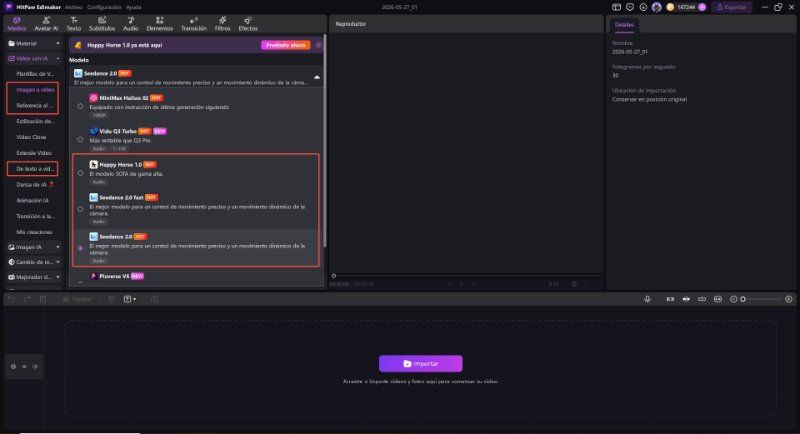Choose the selected Seedance 2.0 radio button

80,248
